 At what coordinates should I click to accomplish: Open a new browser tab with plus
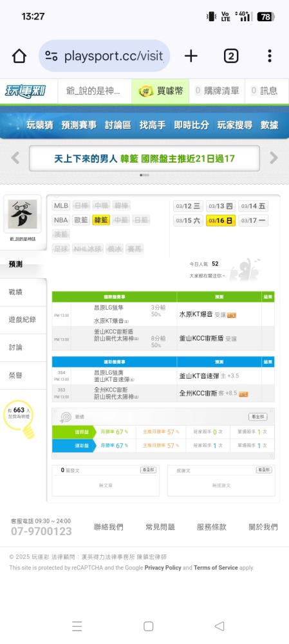191,56
